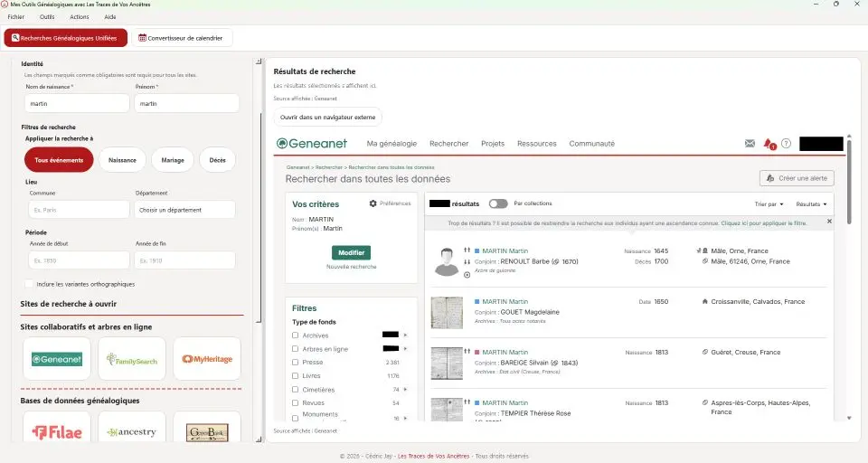Screen dimensions: 868x463
Task: Click the arrow at bottom of panel splitter
Action: [x=259, y=439]
